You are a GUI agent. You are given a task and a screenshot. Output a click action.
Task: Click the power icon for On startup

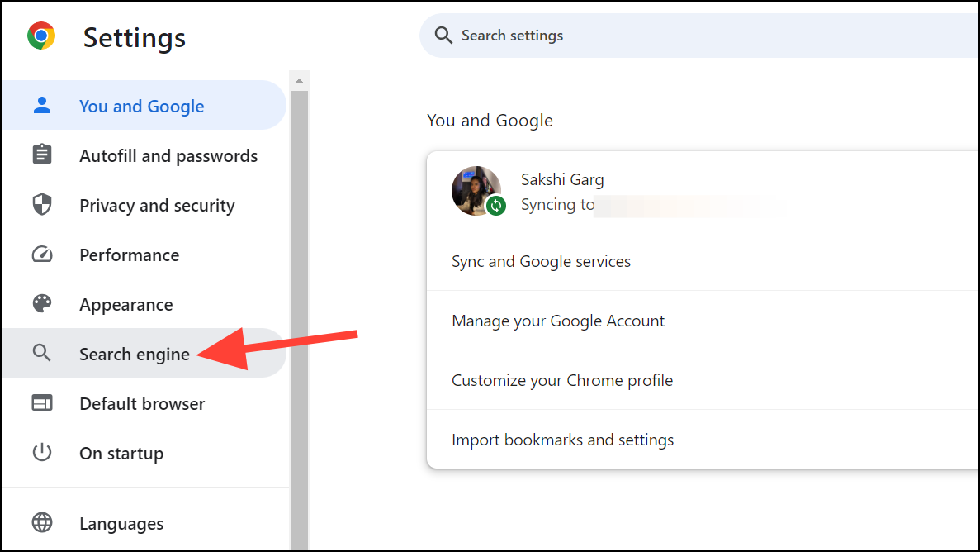42,452
